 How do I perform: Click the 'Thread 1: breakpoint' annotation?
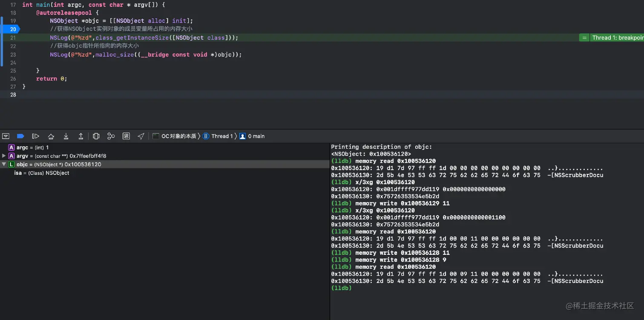[x=618, y=38]
